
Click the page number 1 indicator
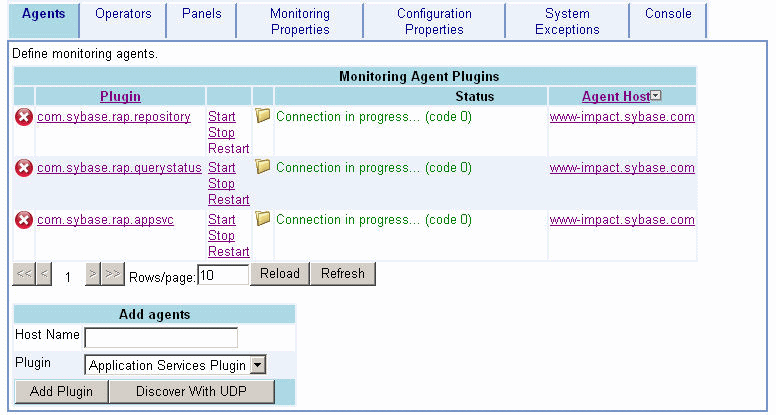coord(68,277)
